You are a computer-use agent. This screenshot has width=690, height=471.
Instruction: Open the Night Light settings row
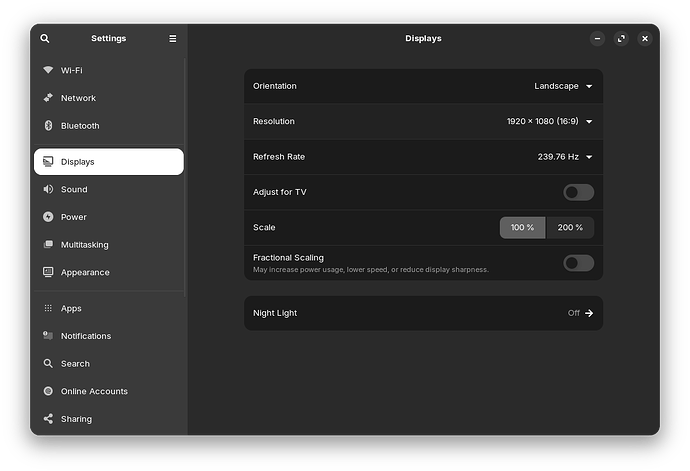tap(423, 313)
